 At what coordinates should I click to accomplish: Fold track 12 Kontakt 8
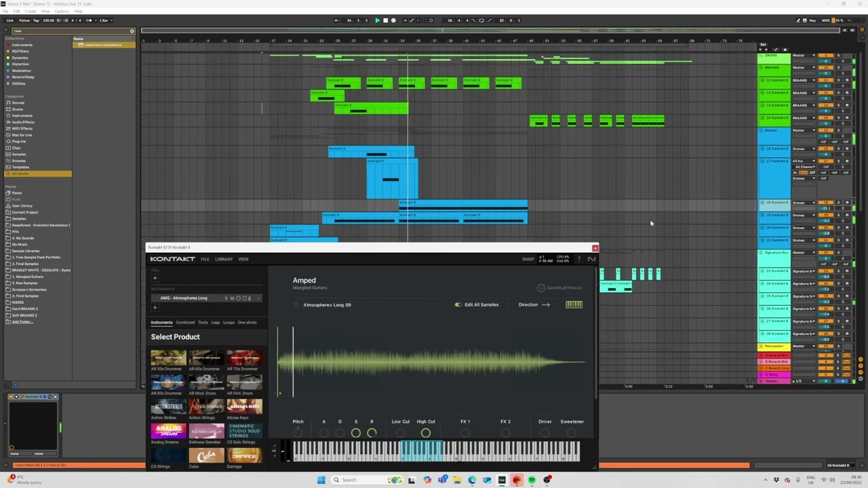[762, 93]
